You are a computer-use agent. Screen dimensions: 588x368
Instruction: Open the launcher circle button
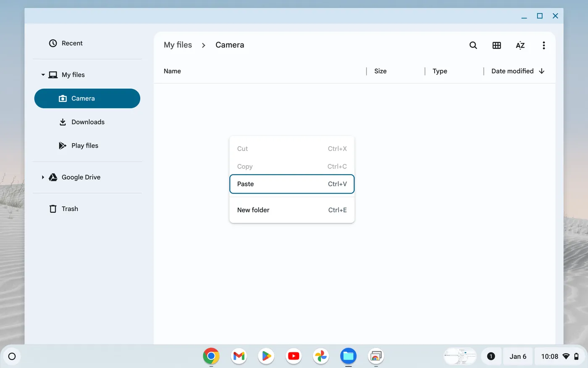pyautogui.click(x=12, y=356)
